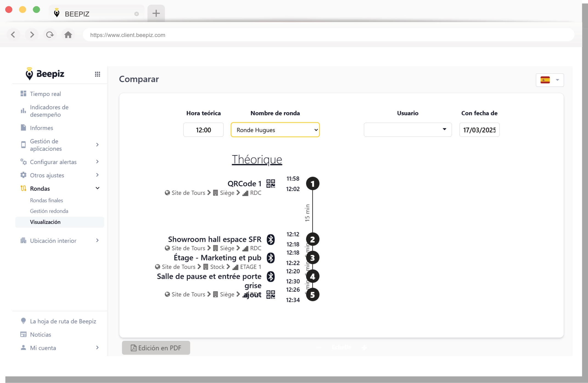Open the apps grid icon beside Beepiz logo
This screenshot has width=588, height=383.
point(97,74)
